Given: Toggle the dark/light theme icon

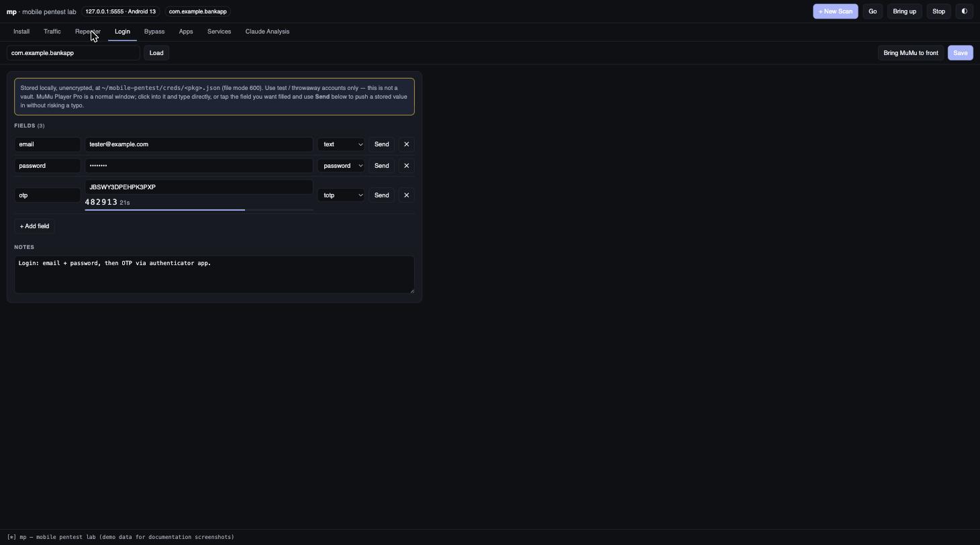Looking at the screenshot, I should coord(964,11).
